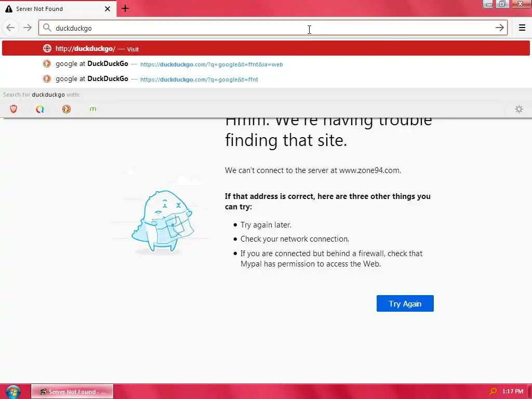Open search settings gear icon

coord(519,109)
